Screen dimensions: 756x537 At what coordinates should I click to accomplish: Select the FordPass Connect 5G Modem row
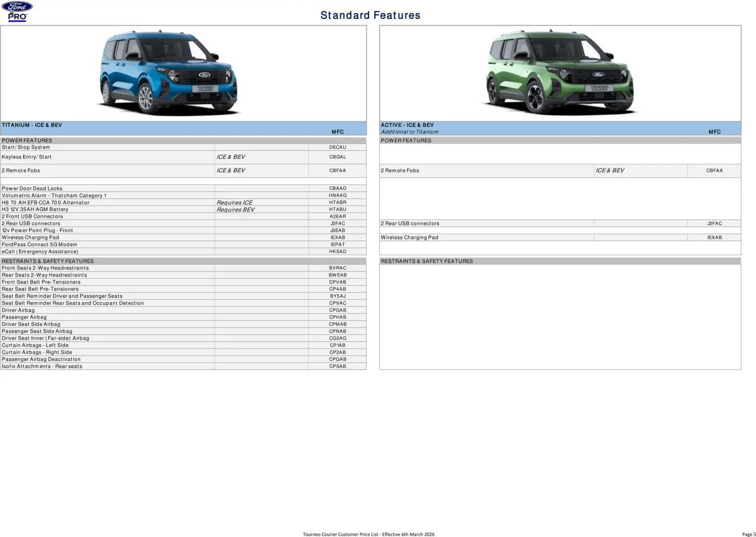pos(40,245)
